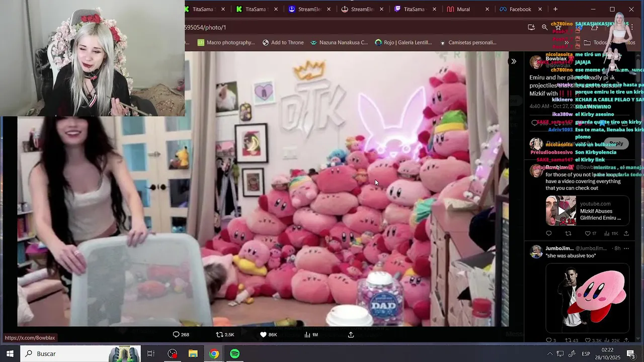
Task: View the 11K views analytics icon
Action: tap(611, 233)
